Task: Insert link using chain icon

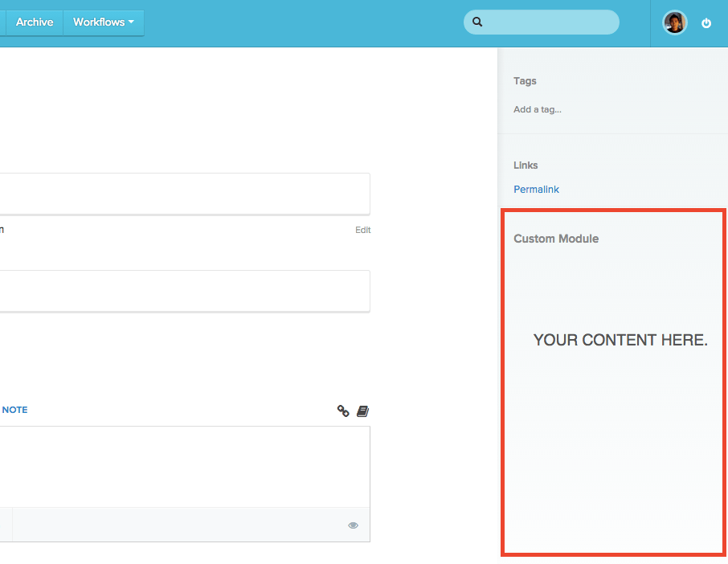Action: [343, 411]
